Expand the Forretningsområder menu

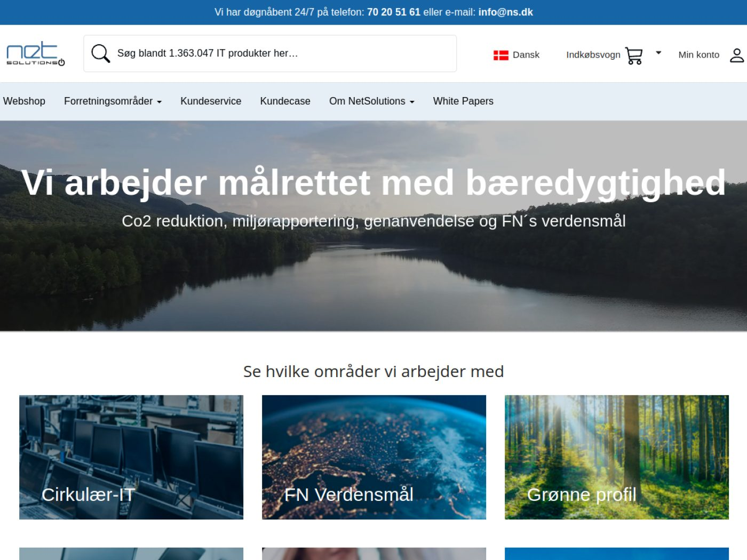click(x=113, y=101)
